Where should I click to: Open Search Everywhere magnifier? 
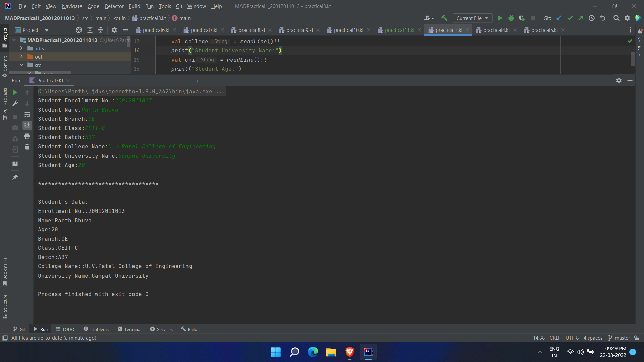(x=616, y=18)
